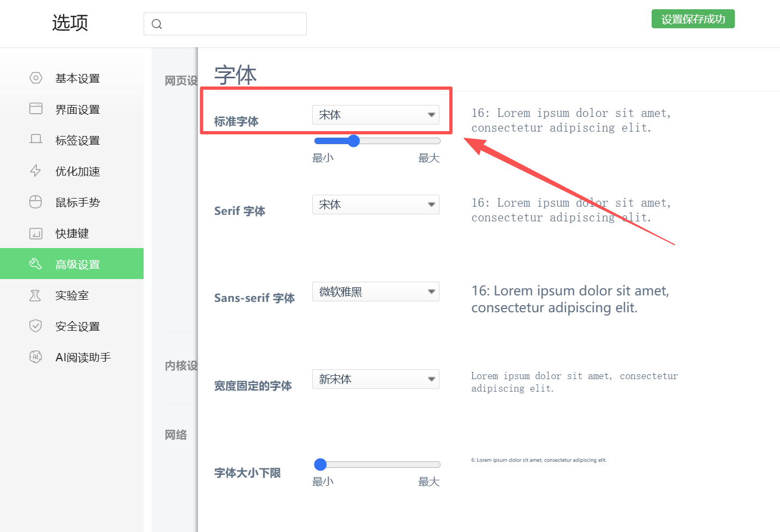
Task: Click the shortcut key icon
Action: (35, 233)
